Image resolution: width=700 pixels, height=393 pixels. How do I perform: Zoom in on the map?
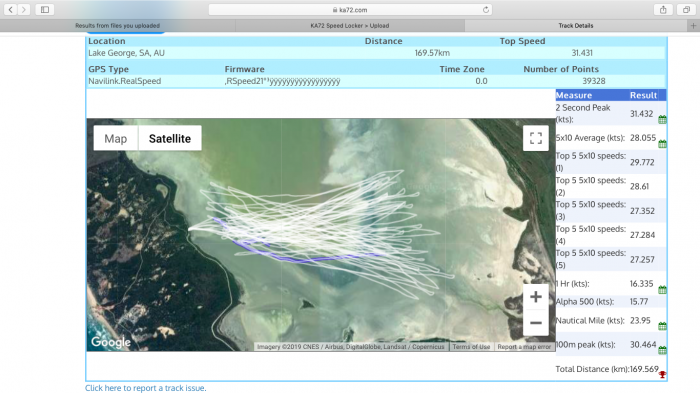tap(536, 297)
